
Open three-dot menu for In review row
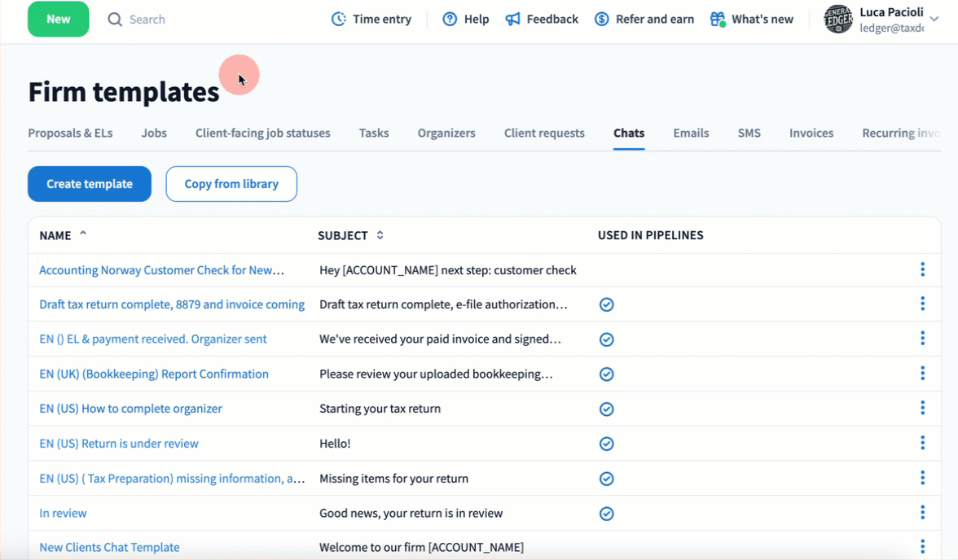point(922,513)
